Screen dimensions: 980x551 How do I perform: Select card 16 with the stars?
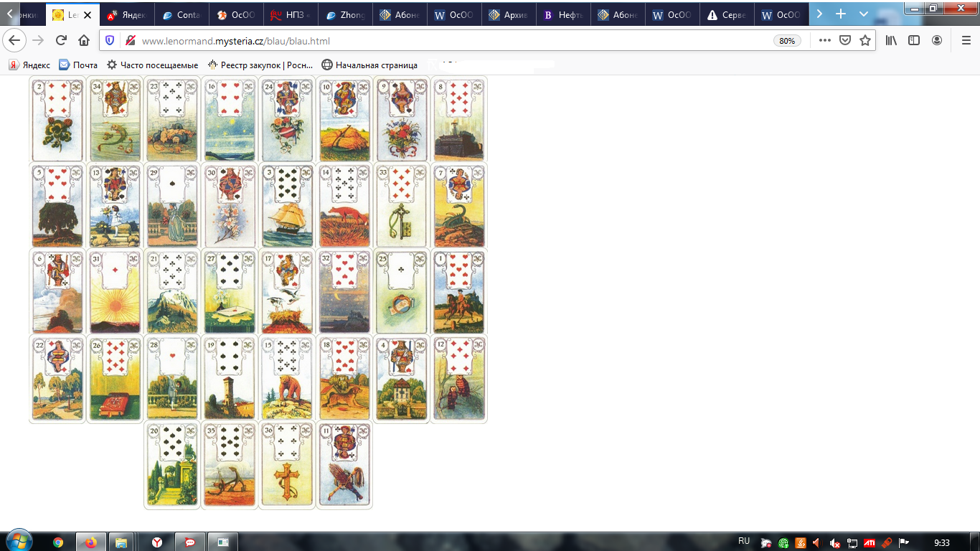(230, 120)
